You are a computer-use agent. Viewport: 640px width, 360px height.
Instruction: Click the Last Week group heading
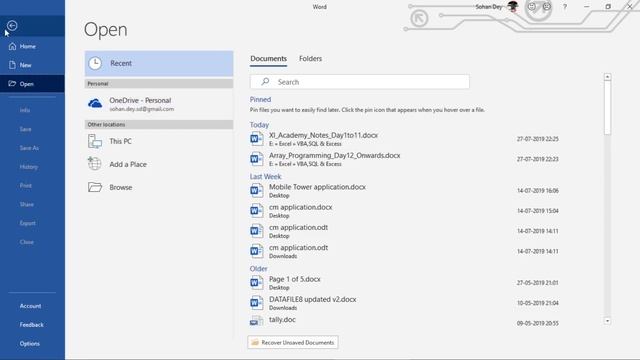(x=265, y=176)
